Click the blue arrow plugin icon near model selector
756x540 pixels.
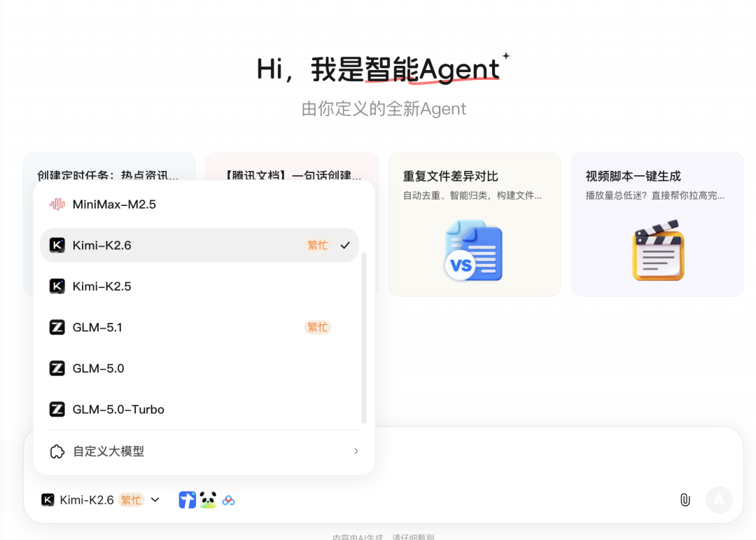point(186,499)
